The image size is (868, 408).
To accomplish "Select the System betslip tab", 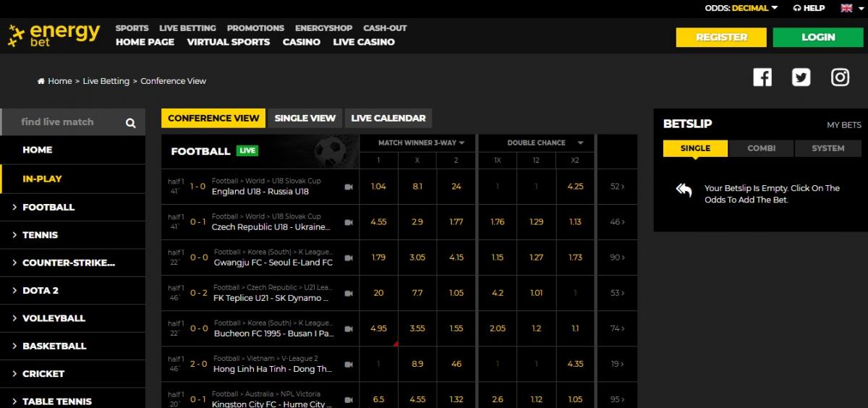I will click(x=827, y=148).
